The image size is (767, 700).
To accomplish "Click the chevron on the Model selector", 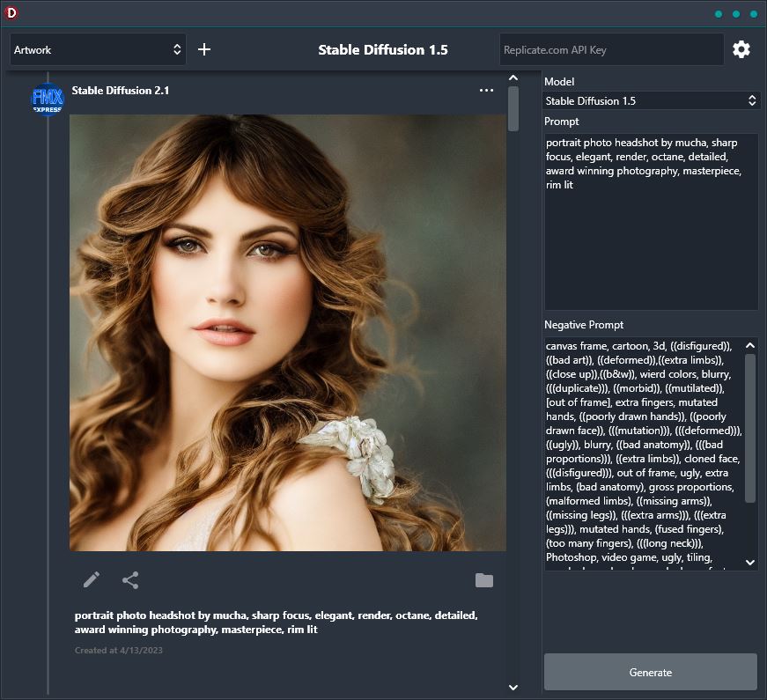I will pos(753,100).
